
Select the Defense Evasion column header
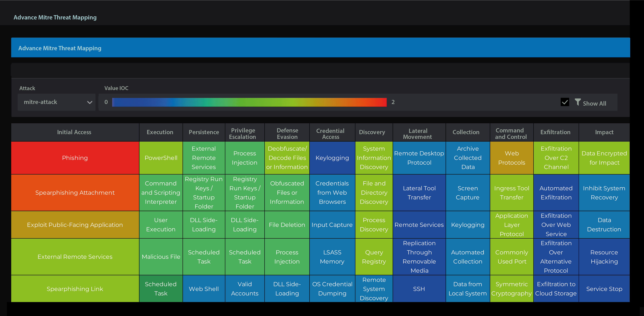tap(287, 132)
